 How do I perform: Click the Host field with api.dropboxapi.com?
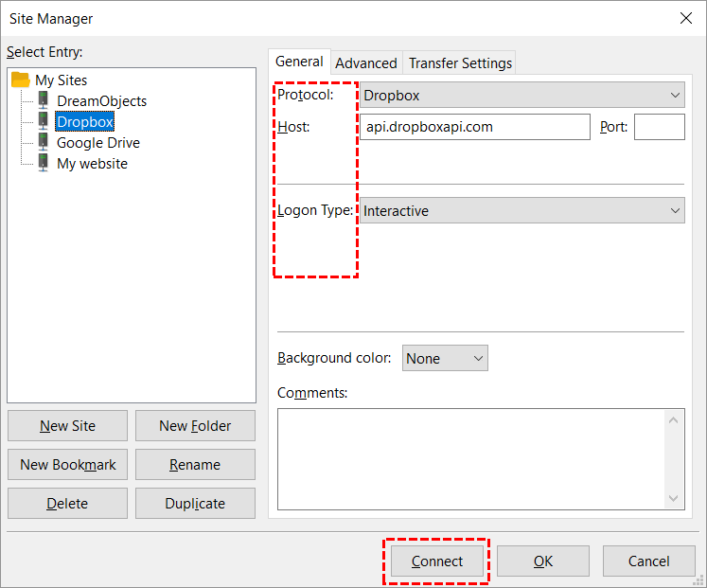click(475, 127)
